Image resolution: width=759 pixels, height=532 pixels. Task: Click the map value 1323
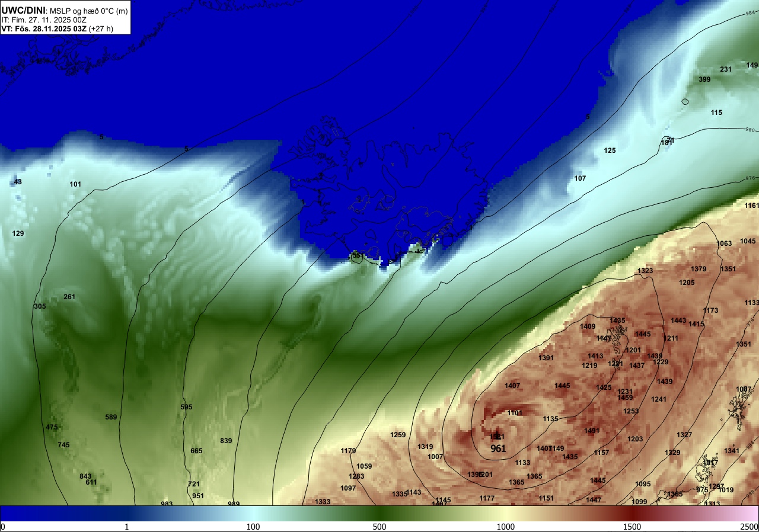(645, 271)
